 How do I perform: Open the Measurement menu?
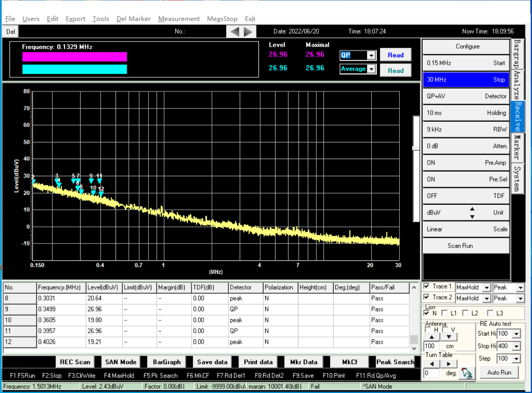click(179, 19)
